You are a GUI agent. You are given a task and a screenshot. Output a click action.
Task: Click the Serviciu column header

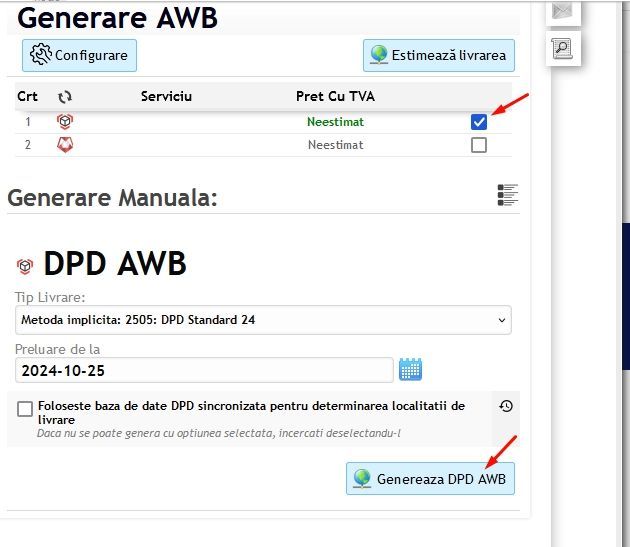tap(166, 96)
